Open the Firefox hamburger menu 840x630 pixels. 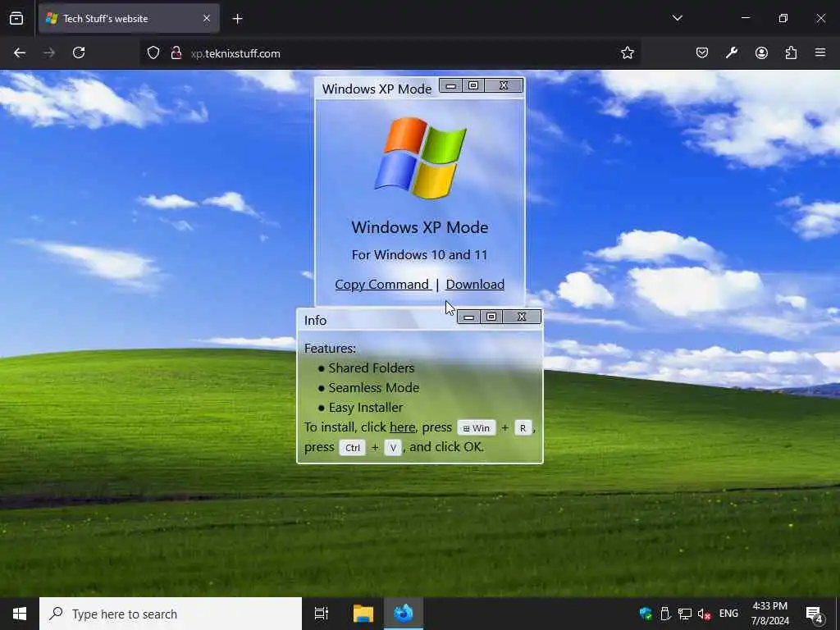[820, 52]
